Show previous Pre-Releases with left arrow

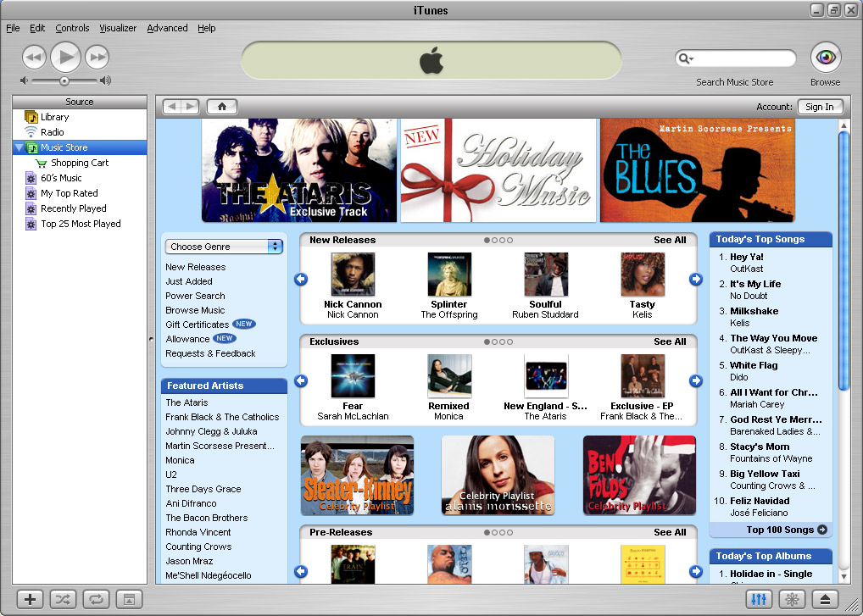(x=301, y=571)
